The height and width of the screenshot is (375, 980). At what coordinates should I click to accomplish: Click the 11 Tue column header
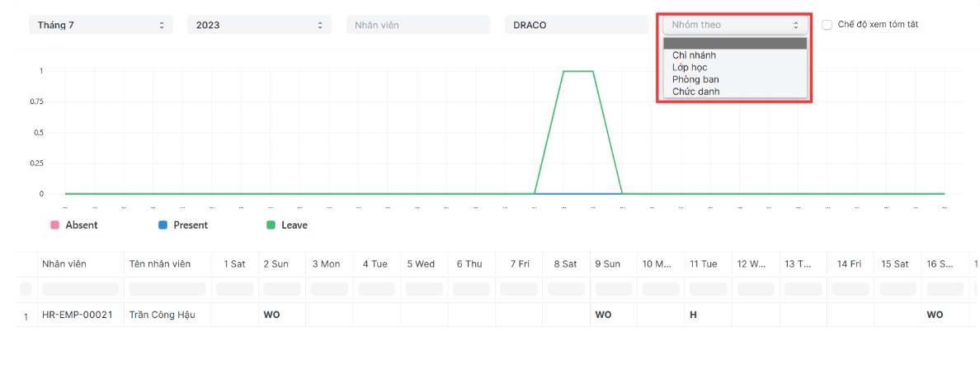[x=708, y=264]
